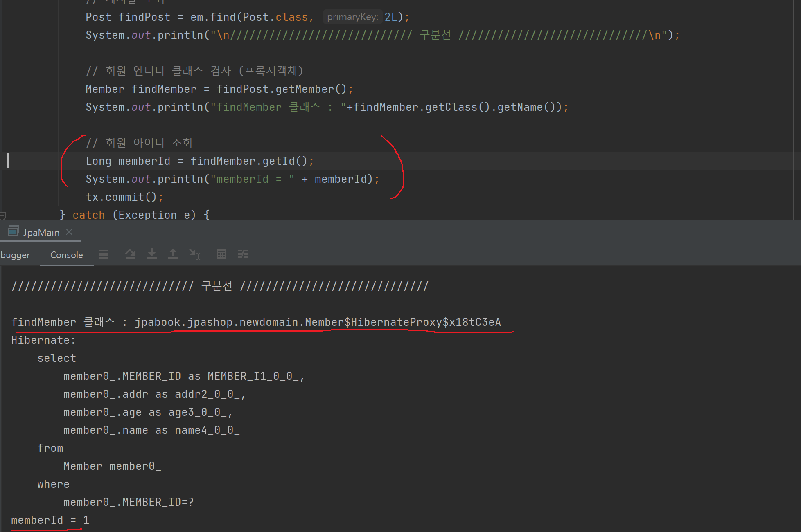Place cursor on the tx.commit() line
This screenshot has width=801, height=532.
(124, 197)
